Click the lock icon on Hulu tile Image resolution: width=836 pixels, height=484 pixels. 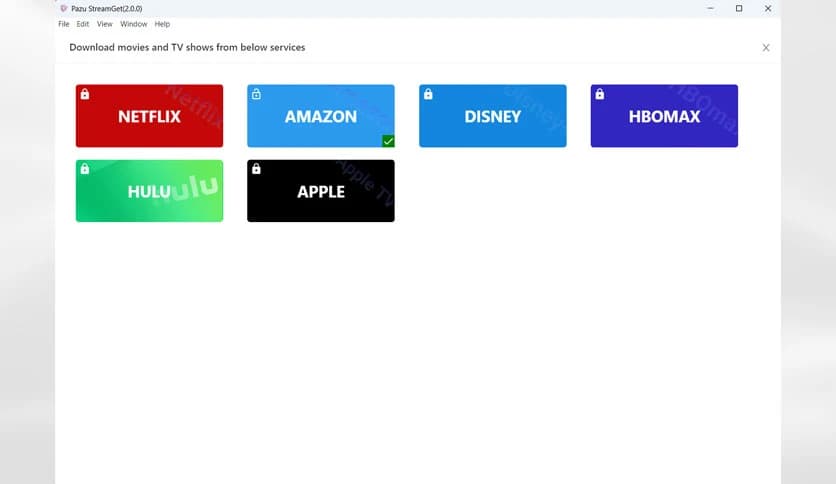[x=85, y=169]
